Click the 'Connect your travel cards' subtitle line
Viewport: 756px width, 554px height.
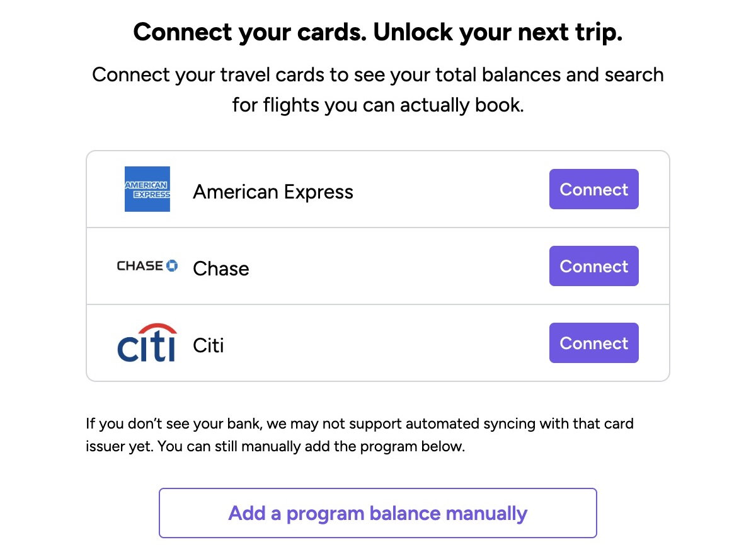(x=377, y=75)
